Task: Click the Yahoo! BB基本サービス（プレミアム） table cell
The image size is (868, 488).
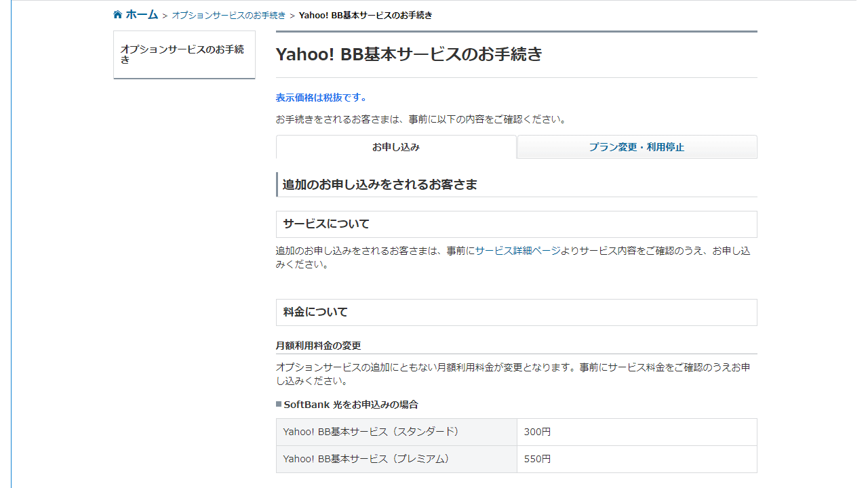Action: (x=397, y=459)
